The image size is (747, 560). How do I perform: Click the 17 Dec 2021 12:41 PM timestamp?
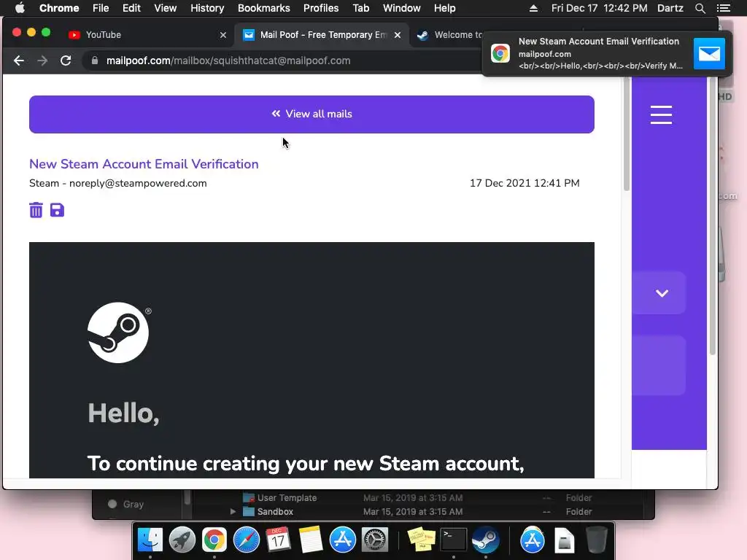[525, 183]
